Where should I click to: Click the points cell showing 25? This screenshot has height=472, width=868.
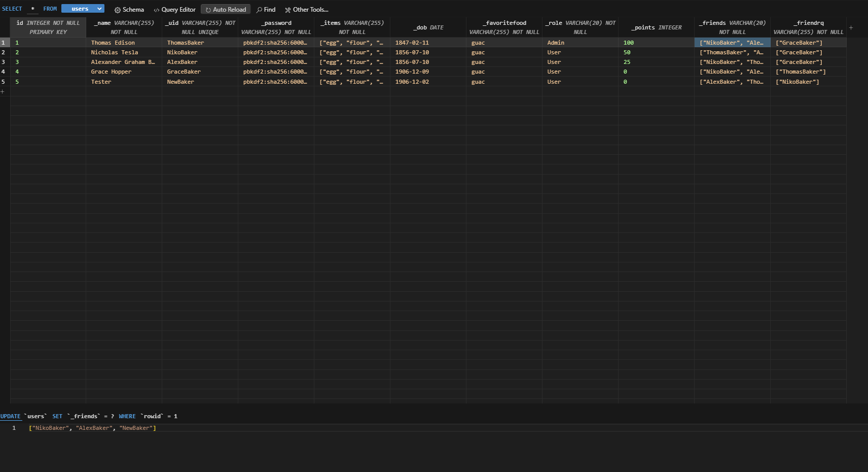tap(657, 62)
